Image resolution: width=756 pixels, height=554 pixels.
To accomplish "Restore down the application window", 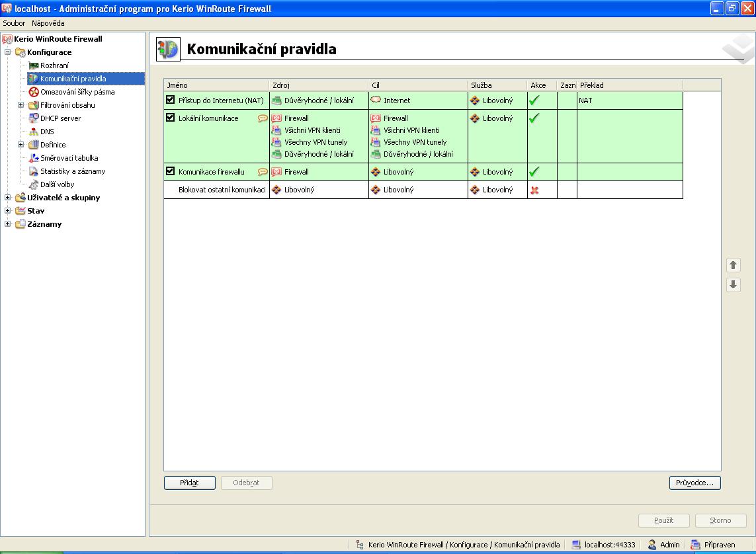I will [x=732, y=8].
